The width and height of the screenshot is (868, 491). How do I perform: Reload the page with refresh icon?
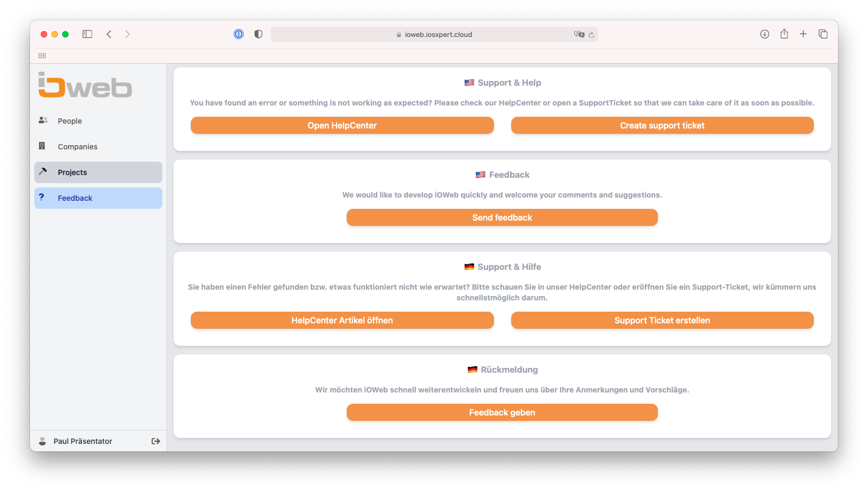[x=592, y=35]
